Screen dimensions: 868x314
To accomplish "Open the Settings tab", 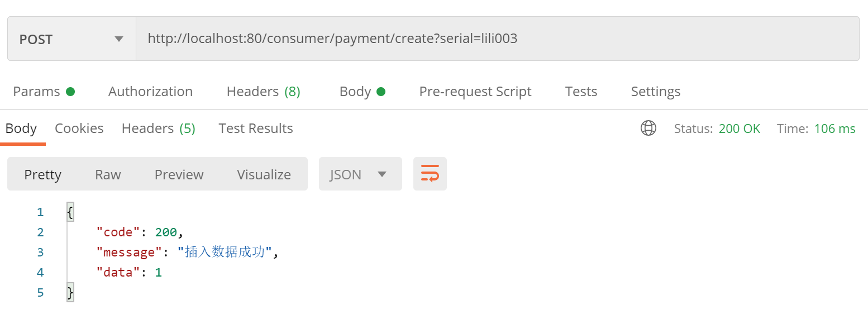I will tap(656, 91).
